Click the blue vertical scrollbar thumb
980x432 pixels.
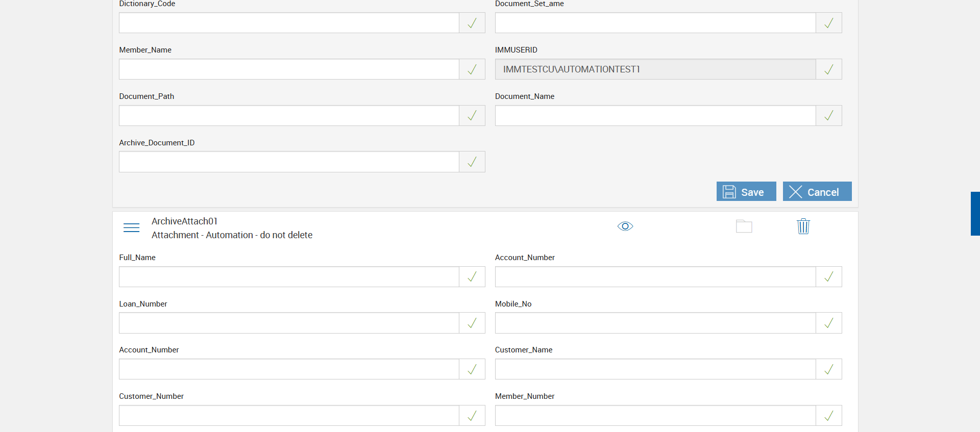pyautogui.click(x=975, y=213)
